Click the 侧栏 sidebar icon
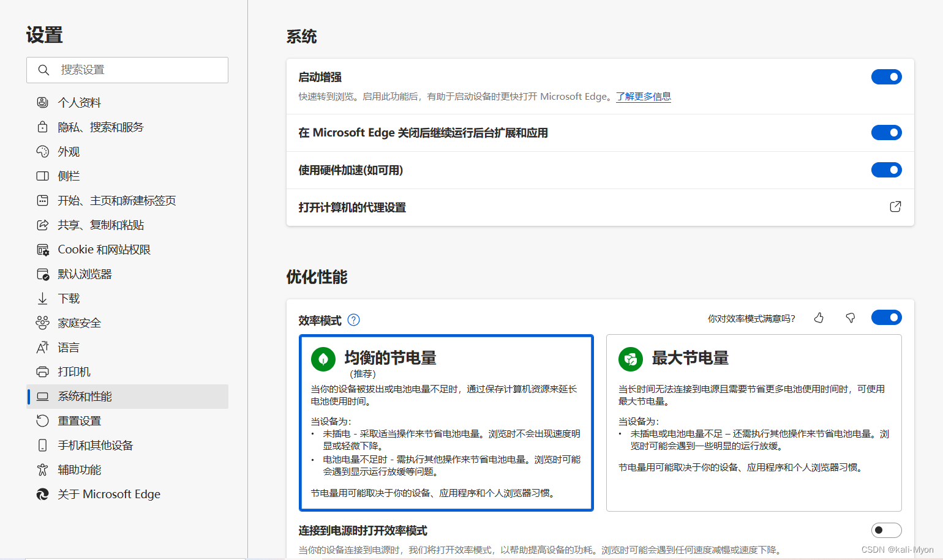 point(42,176)
